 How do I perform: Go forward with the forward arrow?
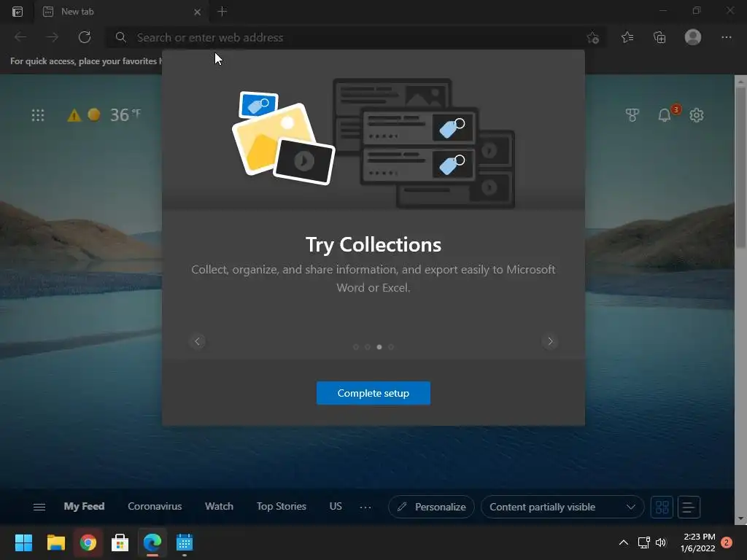point(53,37)
